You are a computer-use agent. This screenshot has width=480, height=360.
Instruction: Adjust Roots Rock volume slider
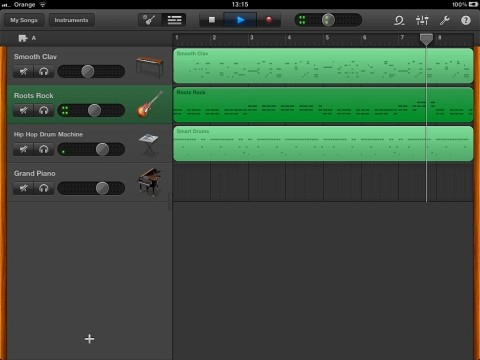(x=94, y=110)
